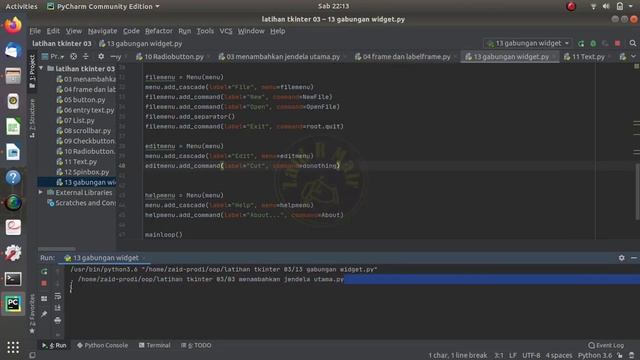Open Project panel gear options
Image resolution: width=640 pixels, height=360 pixels.
click(101, 56)
